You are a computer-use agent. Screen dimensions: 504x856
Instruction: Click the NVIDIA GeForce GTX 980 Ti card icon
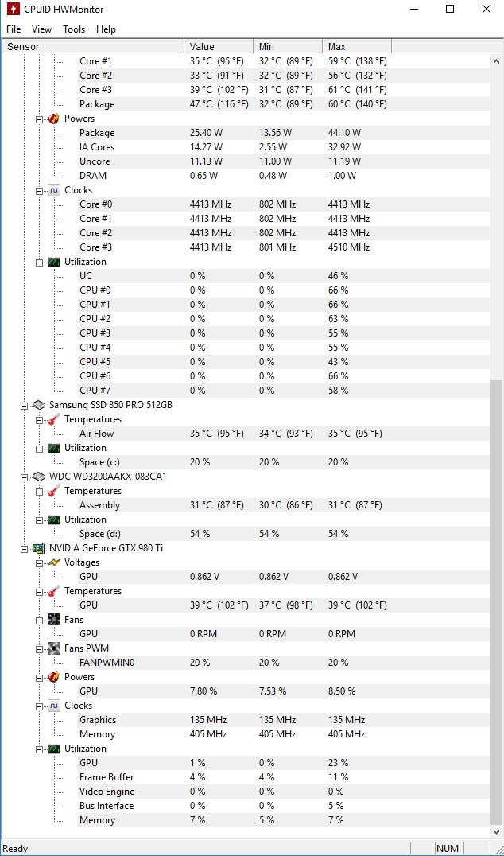pos(38,548)
